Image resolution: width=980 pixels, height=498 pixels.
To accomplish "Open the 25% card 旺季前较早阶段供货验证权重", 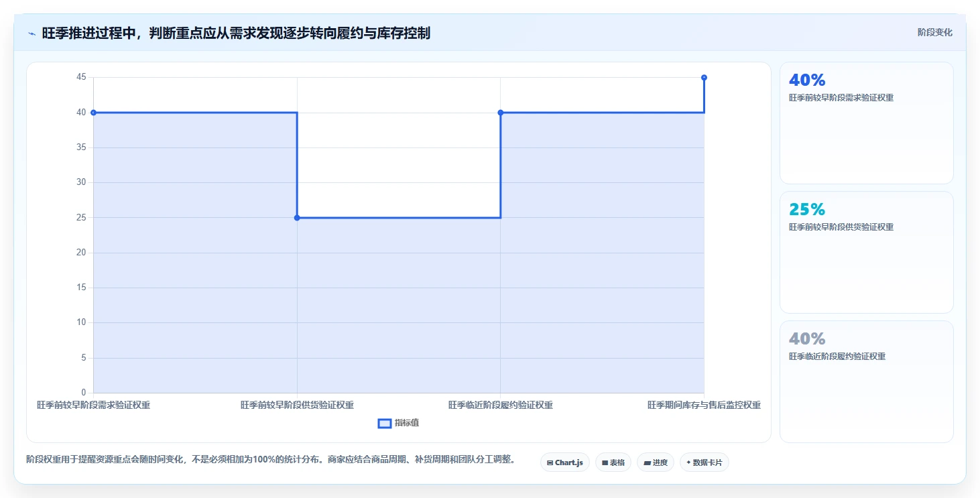I will click(x=866, y=253).
